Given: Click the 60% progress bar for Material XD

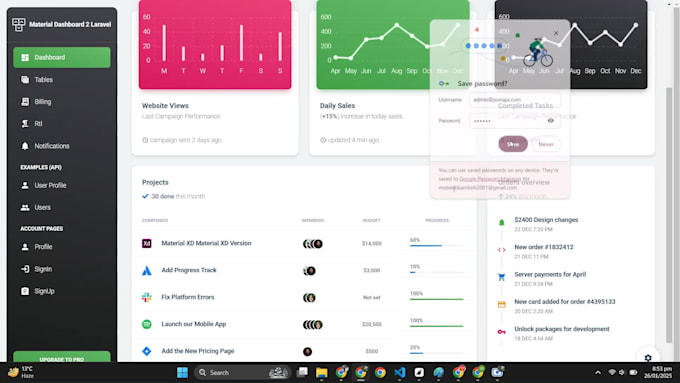Looking at the screenshot, I should 436,246.
